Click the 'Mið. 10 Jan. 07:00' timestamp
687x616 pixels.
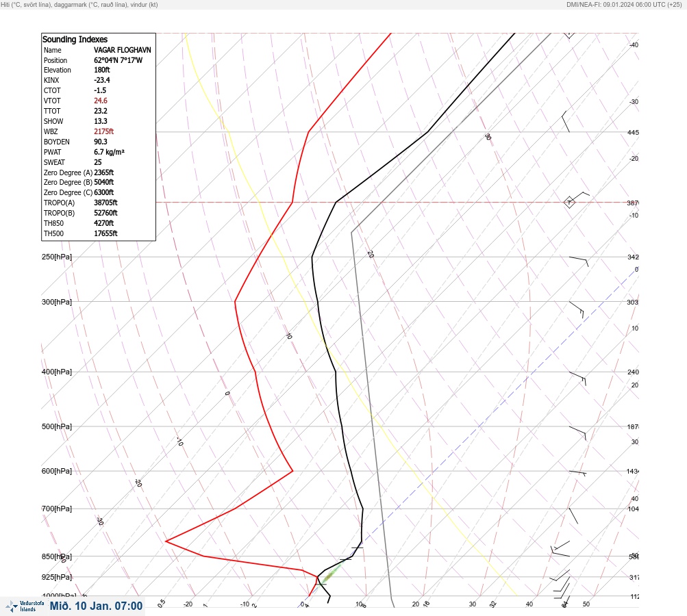(x=96, y=606)
